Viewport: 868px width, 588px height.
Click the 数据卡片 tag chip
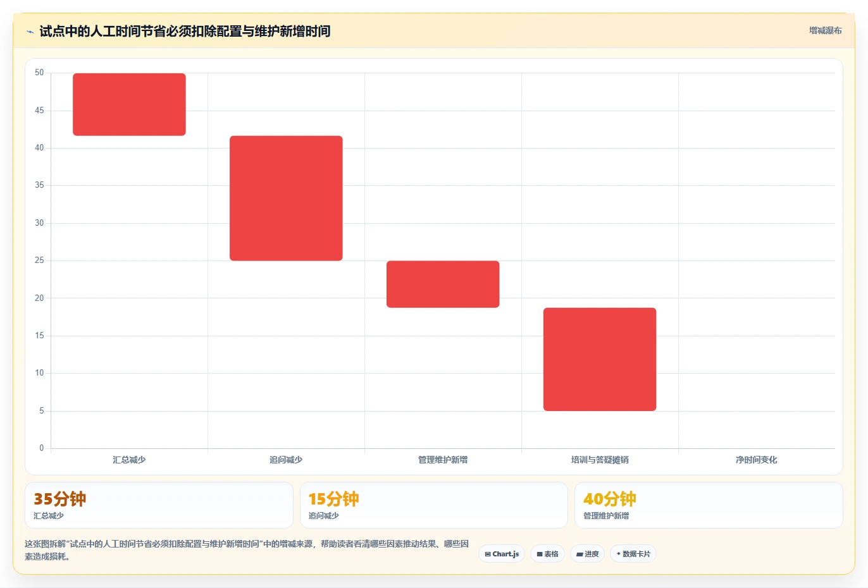[633, 554]
